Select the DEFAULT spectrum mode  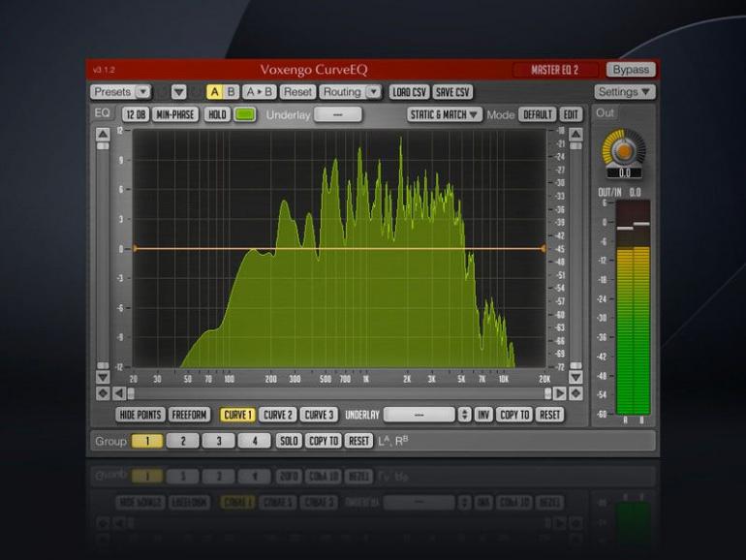pos(537,114)
